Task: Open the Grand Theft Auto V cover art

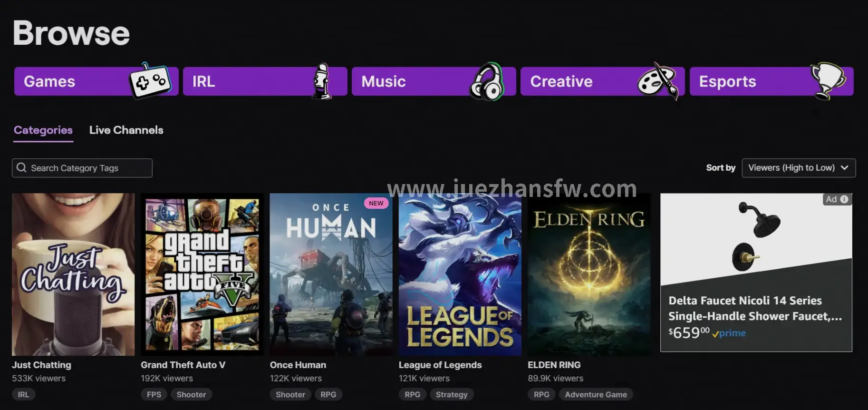Action: coord(202,274)
